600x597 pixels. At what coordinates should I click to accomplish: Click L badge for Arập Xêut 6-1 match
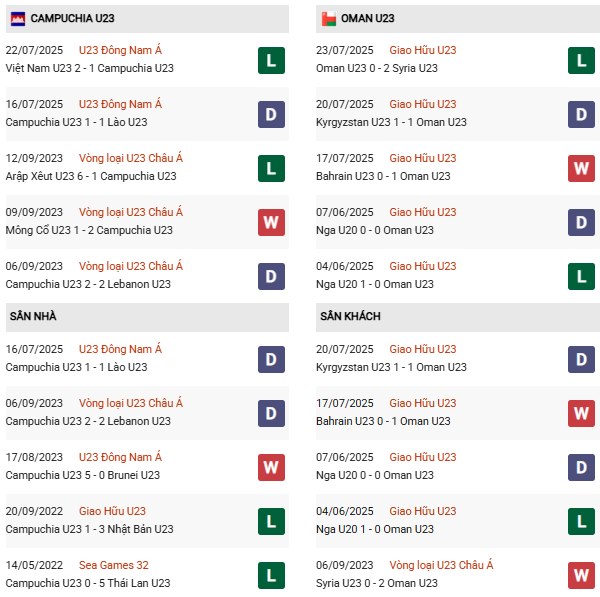tap(270, 168)
